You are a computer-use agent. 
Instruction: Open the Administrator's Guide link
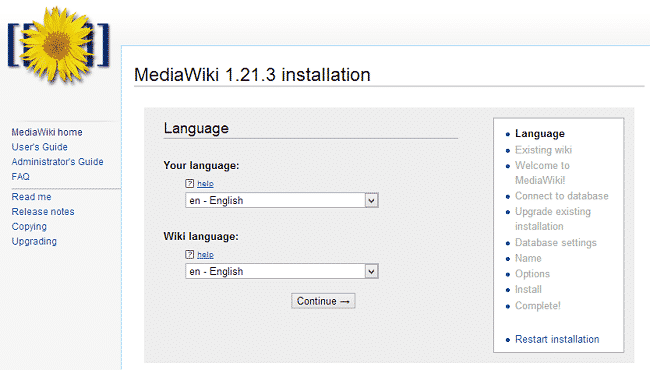tap(57, 162)
